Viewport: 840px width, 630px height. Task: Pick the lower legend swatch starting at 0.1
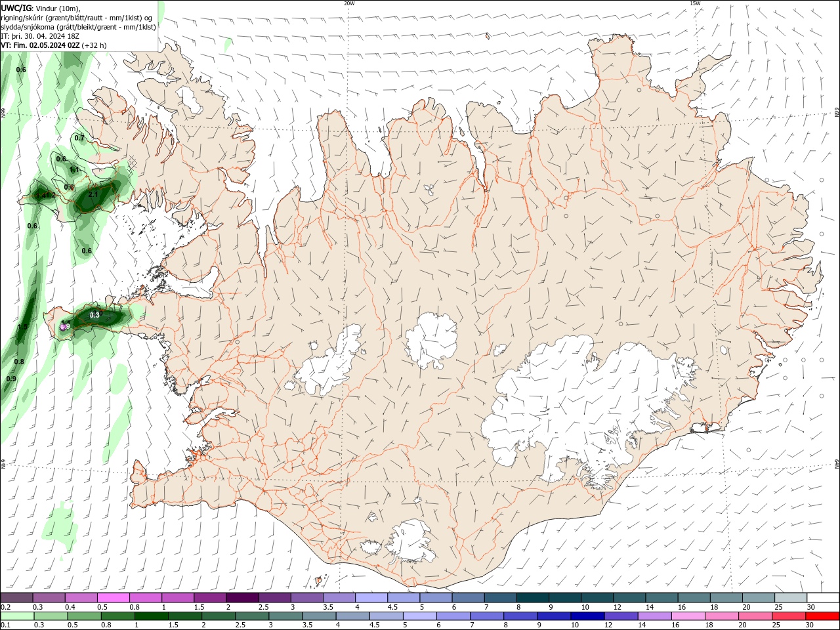18,616
